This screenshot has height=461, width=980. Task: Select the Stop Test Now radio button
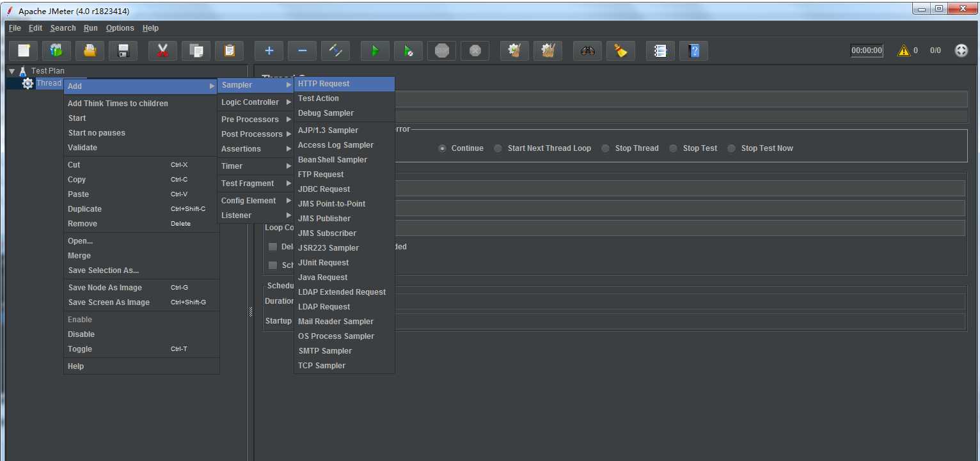(x=731, y=148)
